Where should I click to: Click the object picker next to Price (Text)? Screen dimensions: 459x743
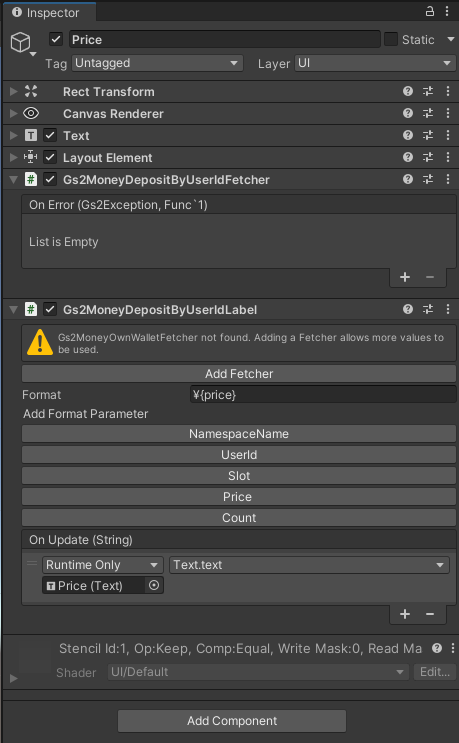pyautogui.click(x=154, y=585)
